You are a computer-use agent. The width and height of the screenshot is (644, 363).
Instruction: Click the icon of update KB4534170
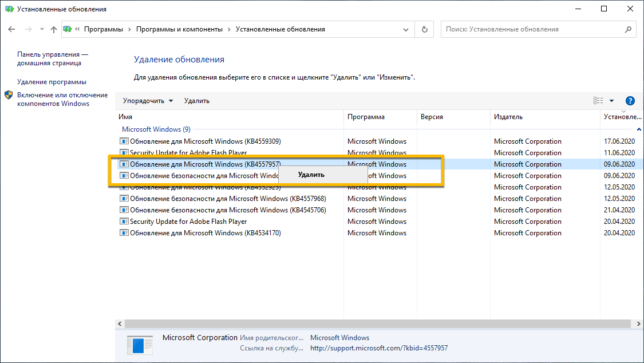click(124, 233)
